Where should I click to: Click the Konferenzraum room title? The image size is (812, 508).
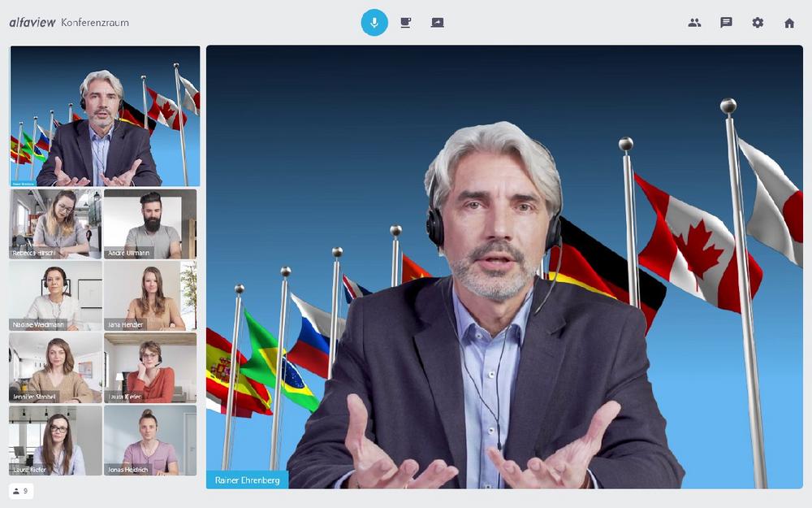click(95, 23)
